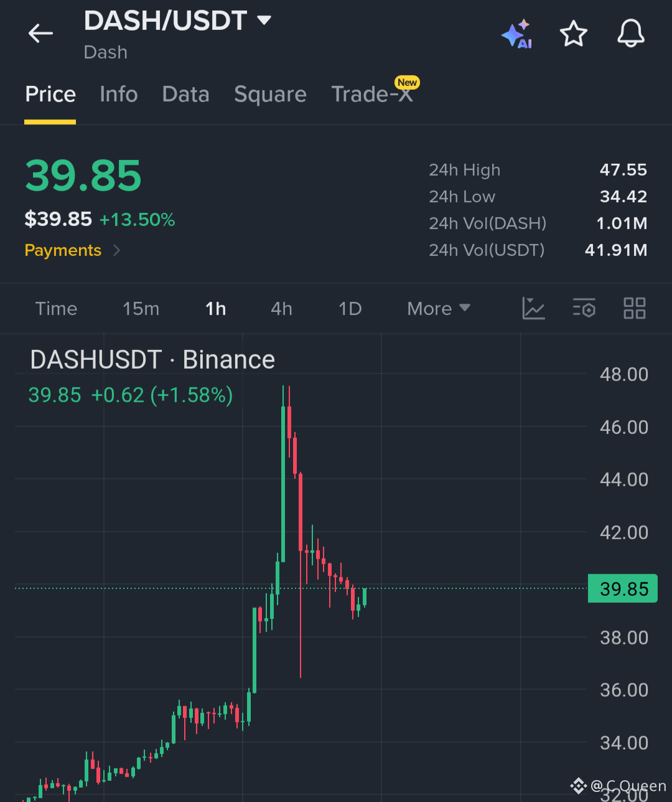Tap the yellow New badge

(408, 82)
